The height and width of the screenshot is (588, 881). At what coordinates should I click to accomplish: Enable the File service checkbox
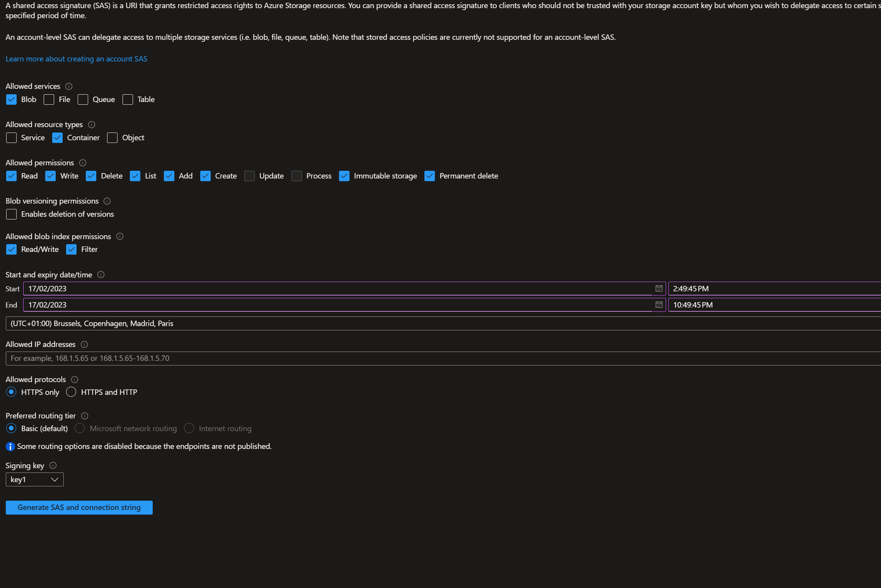[49, 100]
